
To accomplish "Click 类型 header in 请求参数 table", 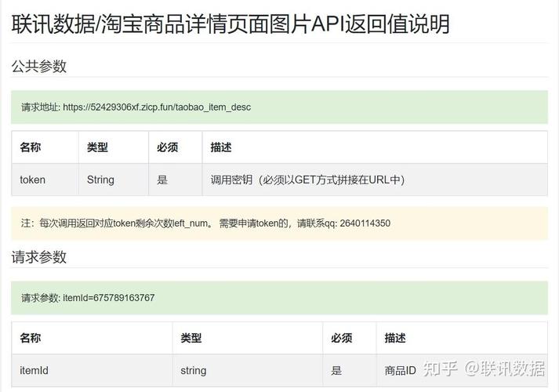I will coord(191,338).
